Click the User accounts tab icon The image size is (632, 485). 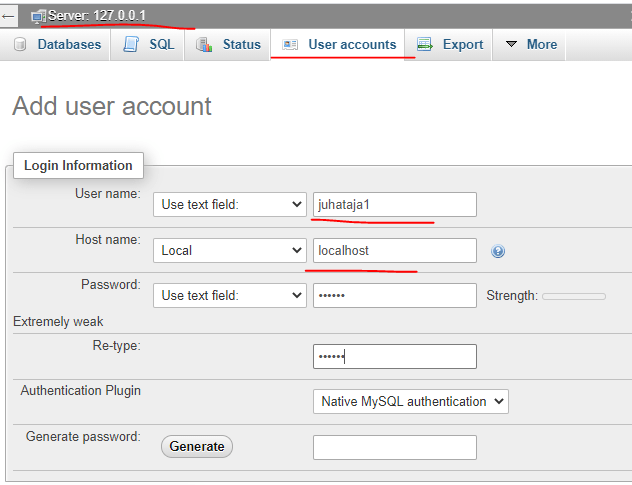[x=290, y=45]
